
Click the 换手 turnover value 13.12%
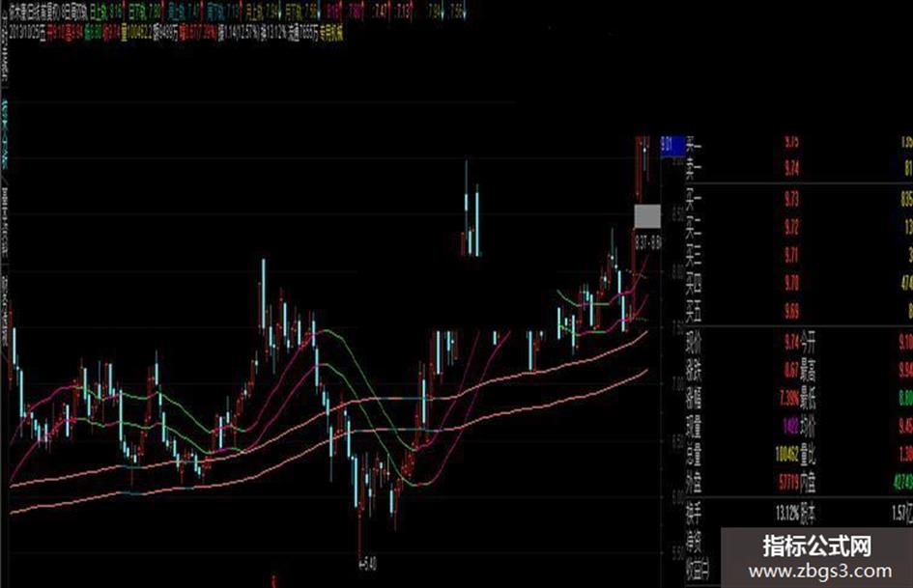coord(787,514)
